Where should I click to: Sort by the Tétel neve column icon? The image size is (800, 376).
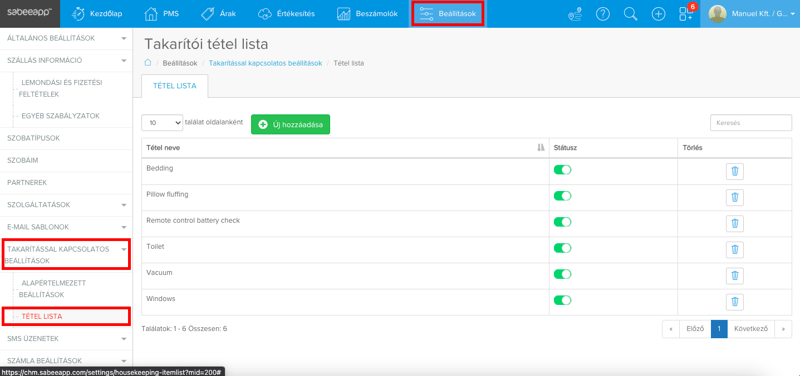click(540, 147)
